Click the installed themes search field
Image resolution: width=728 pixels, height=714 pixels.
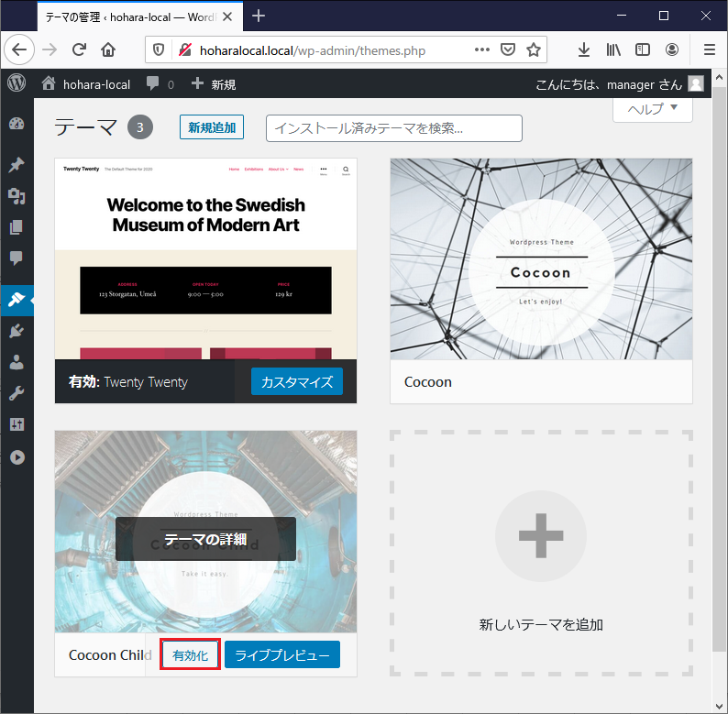click(x=393, y=128)
